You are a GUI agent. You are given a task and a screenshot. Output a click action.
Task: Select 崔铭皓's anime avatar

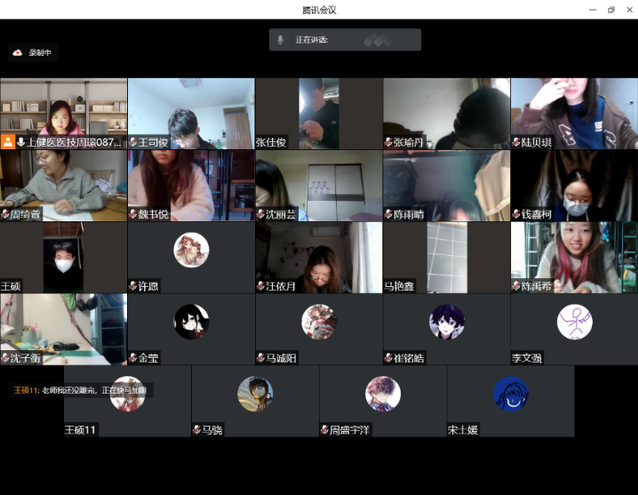tap(446, 322)
